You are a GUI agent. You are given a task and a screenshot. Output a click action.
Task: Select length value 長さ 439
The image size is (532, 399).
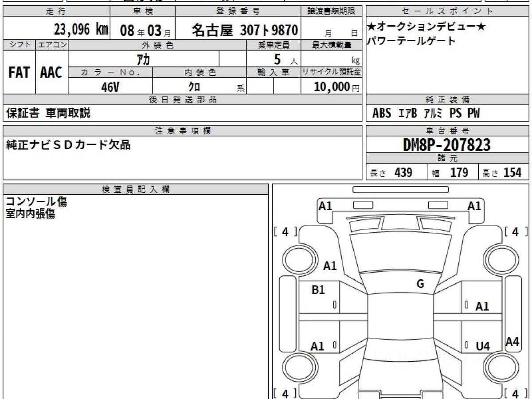point(391,172)
